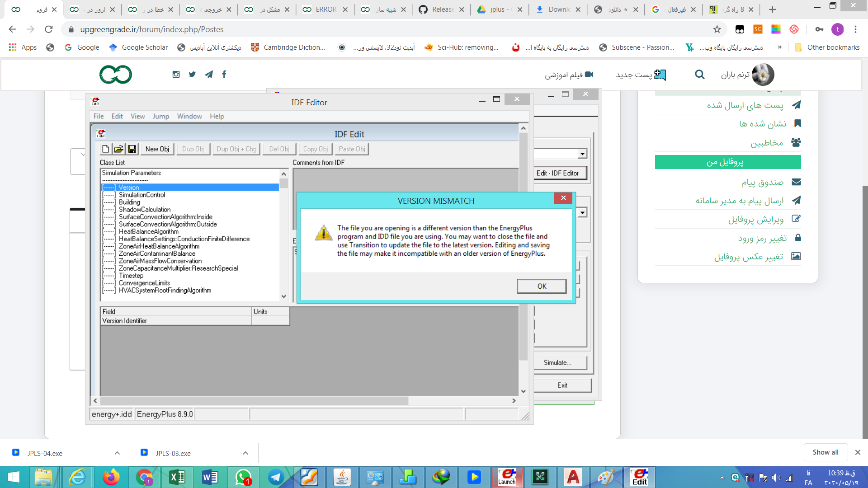
Task: Open the Instagram icon in site header
Action: (176, 75)
